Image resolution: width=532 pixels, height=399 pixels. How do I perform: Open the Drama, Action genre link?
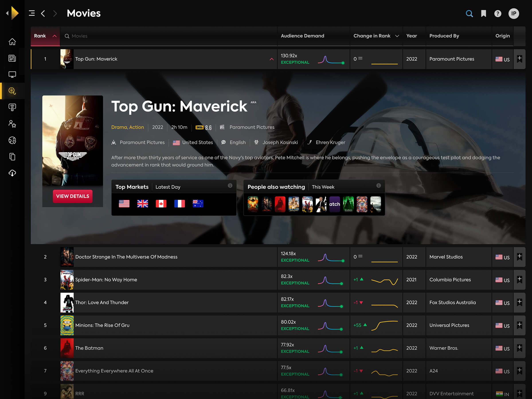[x=127, y=127]
